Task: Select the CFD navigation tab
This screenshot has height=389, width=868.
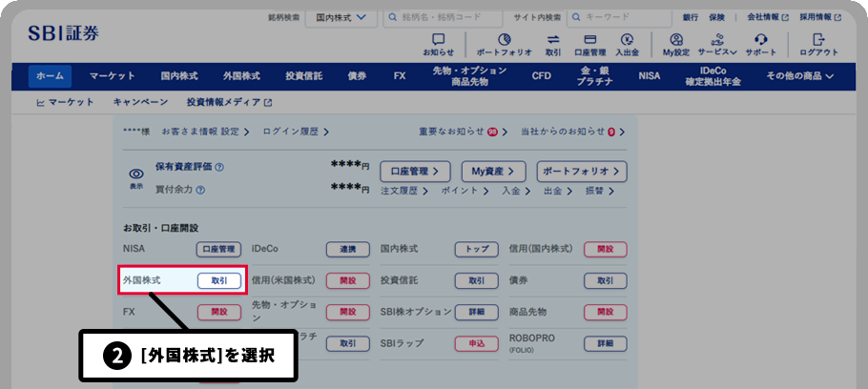Action: [x=542, y=76]
